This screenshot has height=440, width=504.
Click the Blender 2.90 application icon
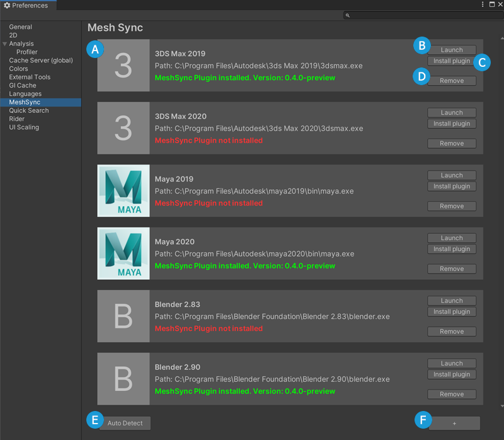(123, 378)
